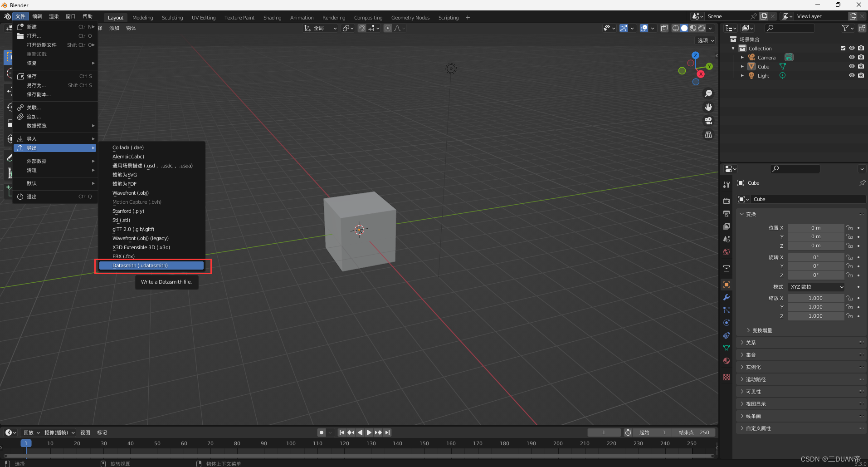868x467 pixels.
Task: Toggle the Collection checkbox in the outliner
Action: tap(843, 48)
